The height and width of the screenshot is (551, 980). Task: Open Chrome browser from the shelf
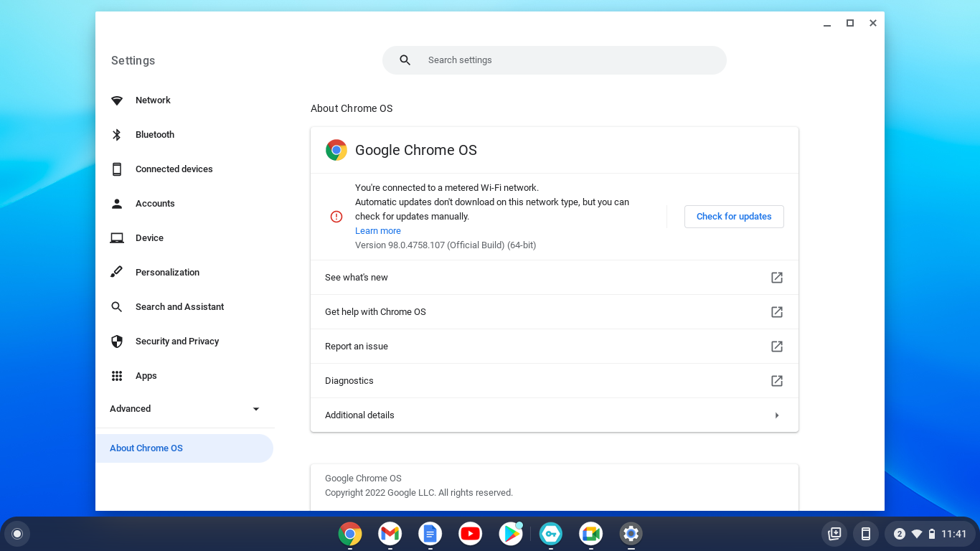click(350, 534)
